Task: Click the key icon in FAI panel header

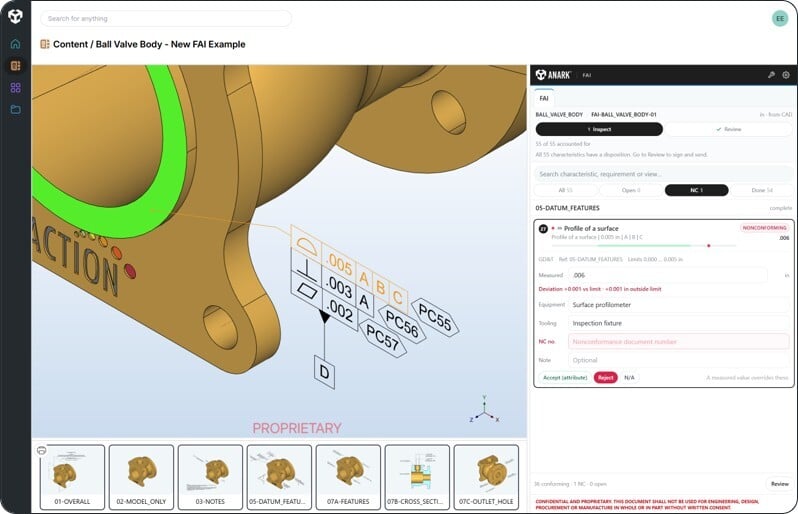Action: [x=771, y=75]
